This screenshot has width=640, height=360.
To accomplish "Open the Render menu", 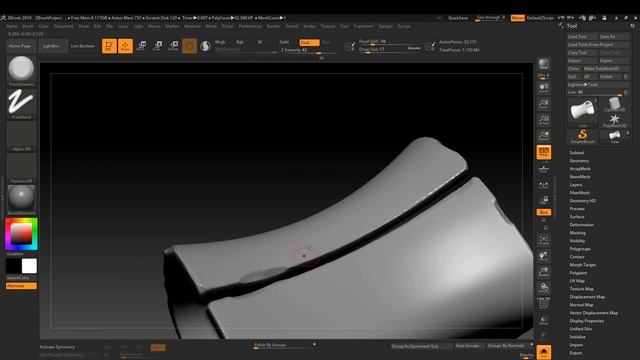I will [273, 26].
